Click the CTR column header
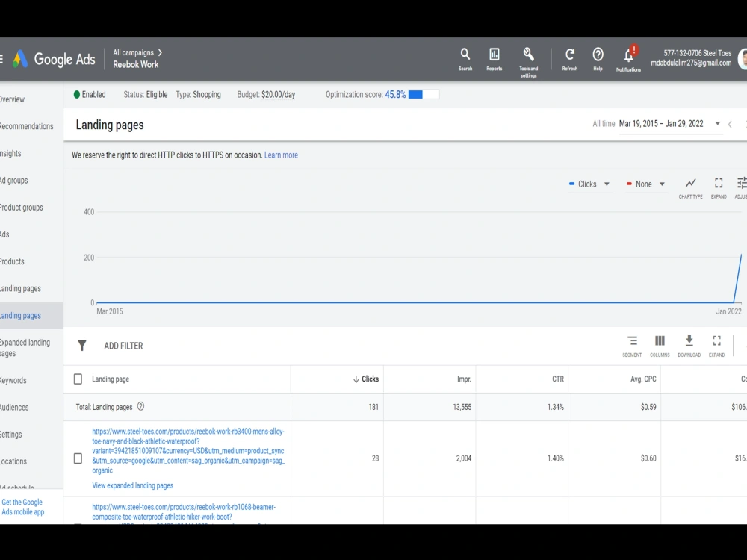Image resolution: width=747 pixels, height=560 pixels. [x=558, y=379]
